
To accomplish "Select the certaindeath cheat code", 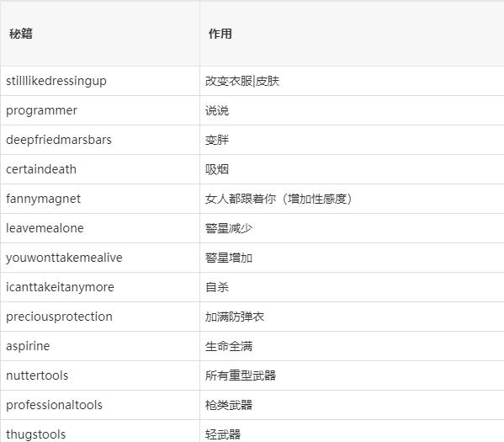I will coord(41,169).
